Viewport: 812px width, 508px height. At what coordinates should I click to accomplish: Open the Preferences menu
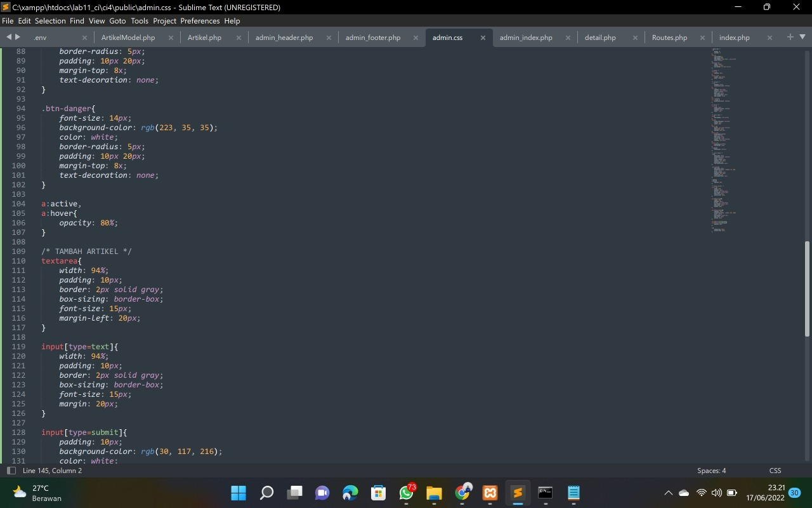199,21
